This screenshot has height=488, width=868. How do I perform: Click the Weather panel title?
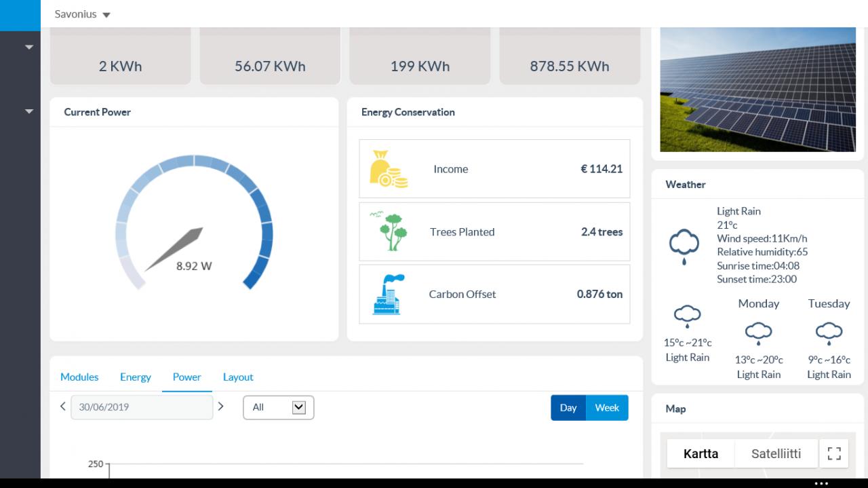tap(686, 184)
